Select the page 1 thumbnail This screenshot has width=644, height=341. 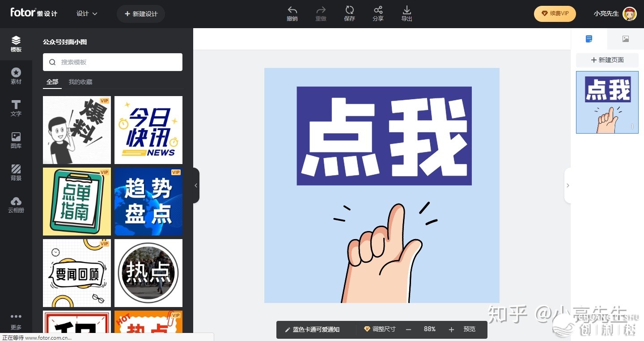coord(607,102)
